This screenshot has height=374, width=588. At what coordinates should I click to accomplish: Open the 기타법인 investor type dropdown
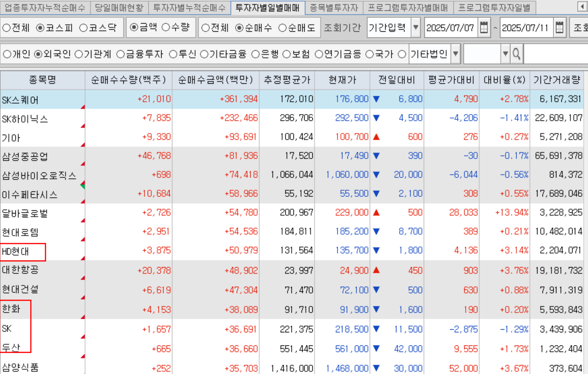(455, 54)
